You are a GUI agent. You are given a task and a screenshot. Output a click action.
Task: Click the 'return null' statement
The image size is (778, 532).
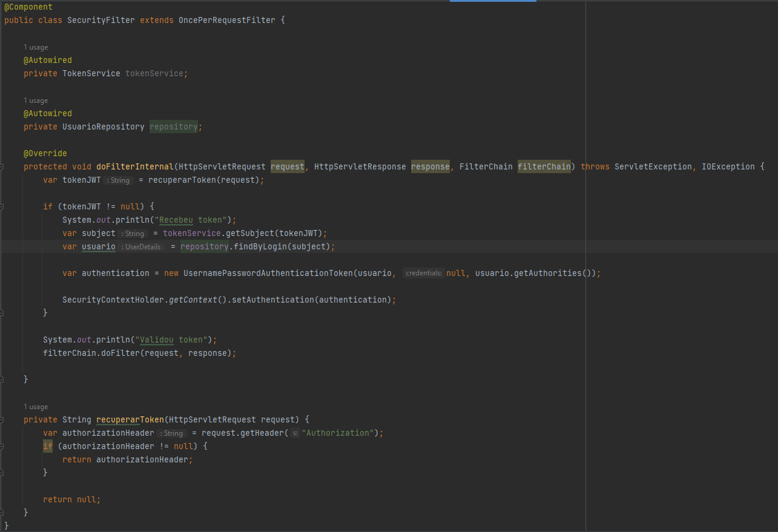pos(72,499)
